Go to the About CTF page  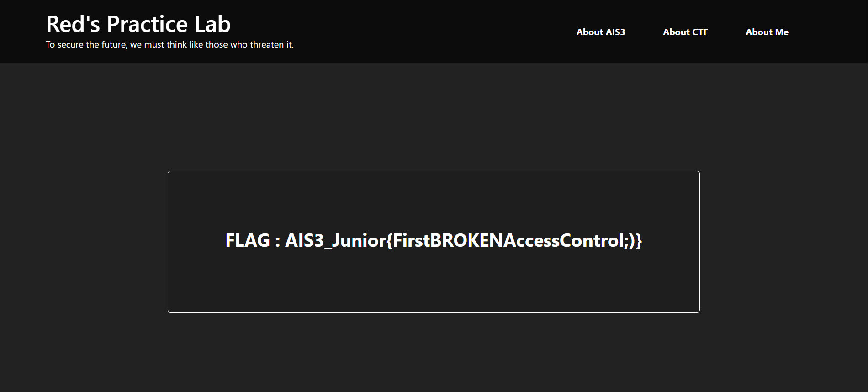(685, 32)
